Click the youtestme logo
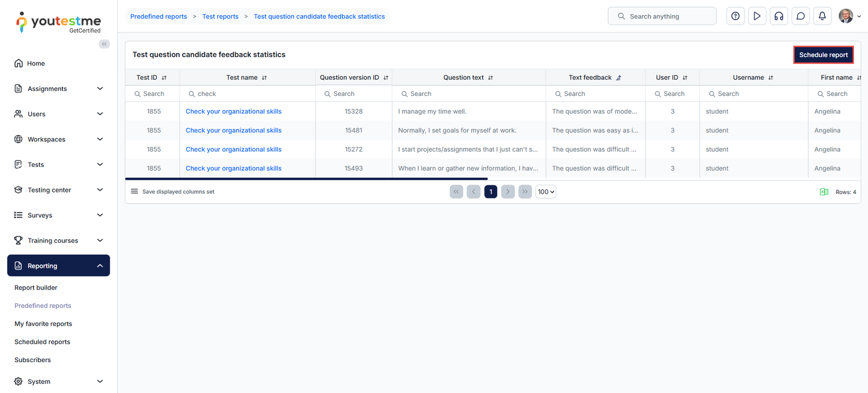Image resolution: width=868 pixels, height=393 pixels. click(x=59, y=22)
